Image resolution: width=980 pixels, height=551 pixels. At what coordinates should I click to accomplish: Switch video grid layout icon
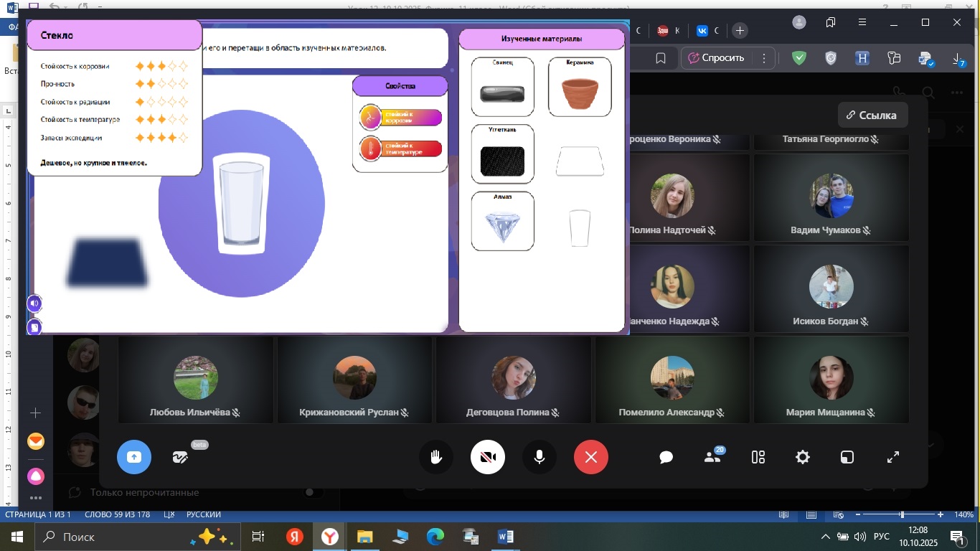[758, 457]
